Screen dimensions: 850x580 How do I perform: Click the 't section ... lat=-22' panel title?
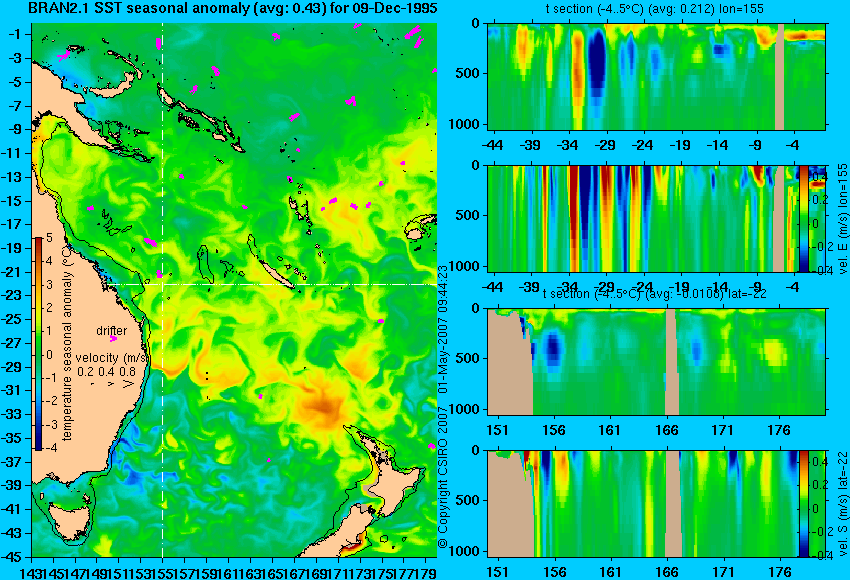coord(654,294)
